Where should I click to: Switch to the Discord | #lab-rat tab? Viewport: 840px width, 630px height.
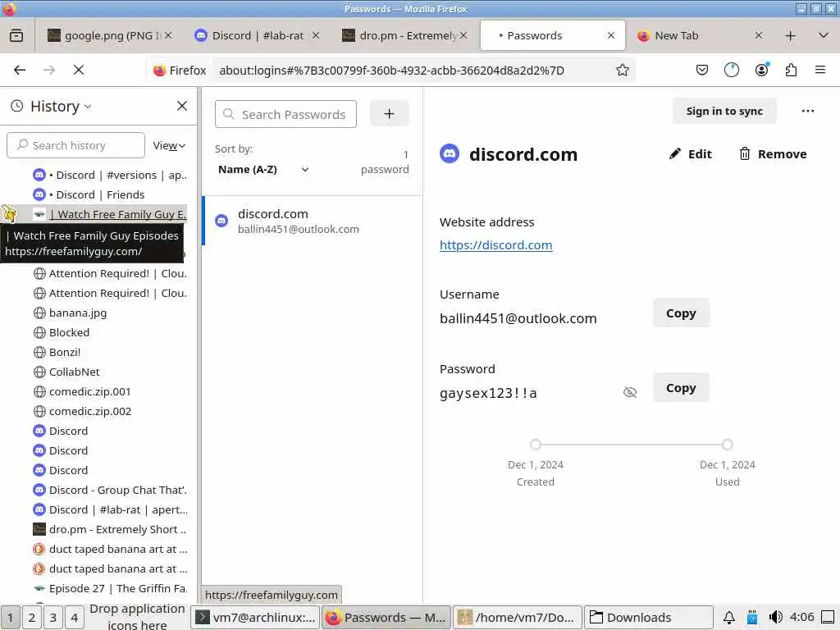click(x=257, y=36)
